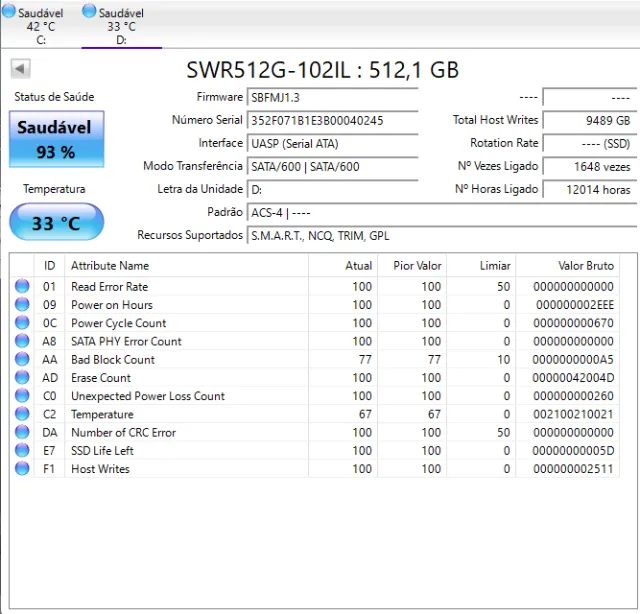Screen dimensions: 640x614
Task: Click the status orb for SATA PHY Error Count
Action: pos(22,340)
